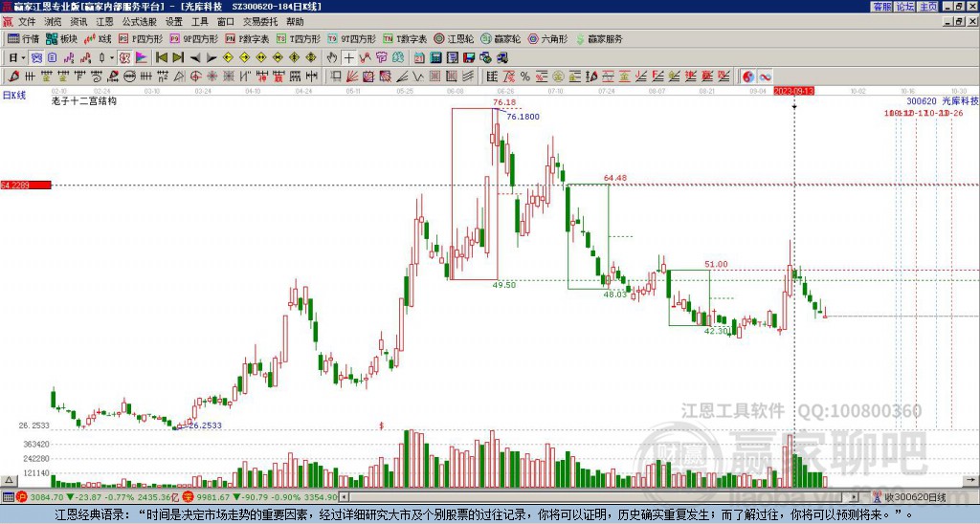The width and height of the screenshot is (980, 524).
Task: Click the 26.2533 low price label
Action: tap(205, 426)
